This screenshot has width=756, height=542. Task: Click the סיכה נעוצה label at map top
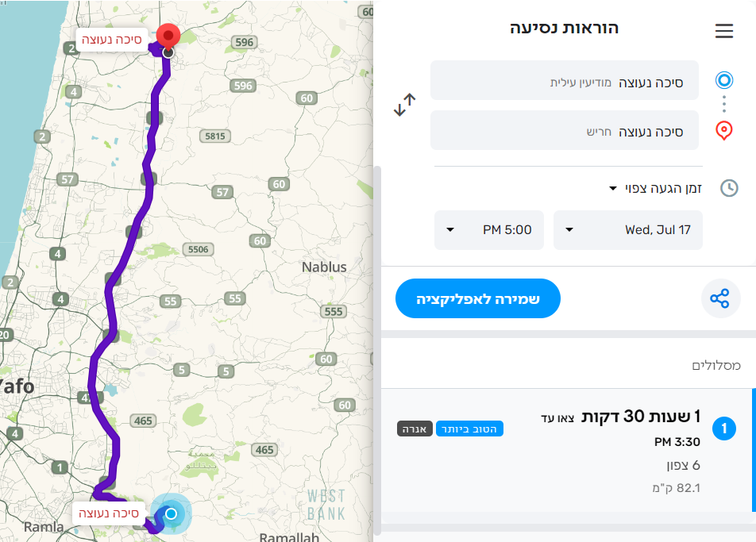pyautogui.click(x=113, y=39)
